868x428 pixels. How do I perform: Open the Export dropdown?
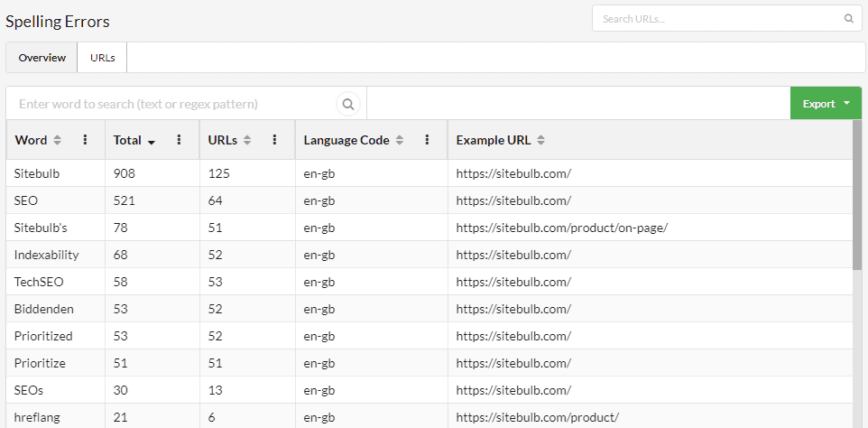[826, 104]
